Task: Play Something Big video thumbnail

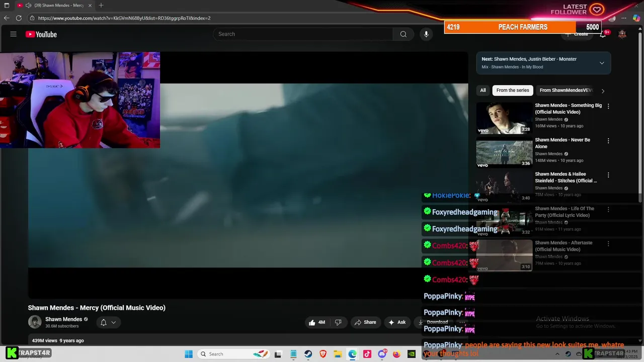Action: point(504,118)
